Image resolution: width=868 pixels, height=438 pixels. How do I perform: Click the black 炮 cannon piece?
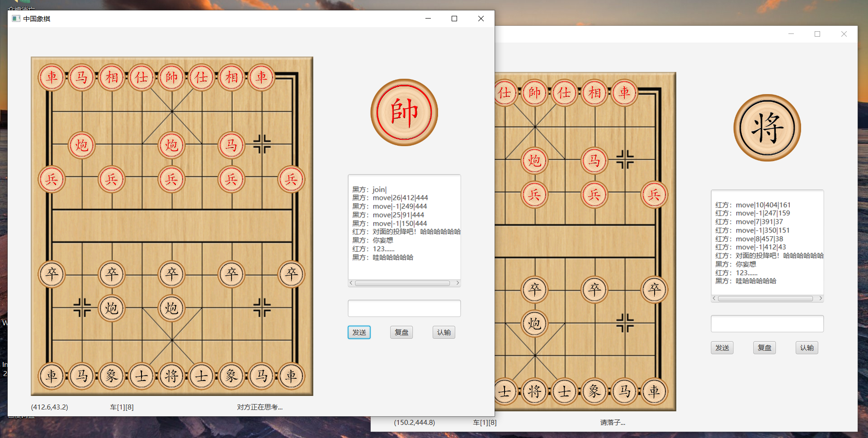[111, 308]
